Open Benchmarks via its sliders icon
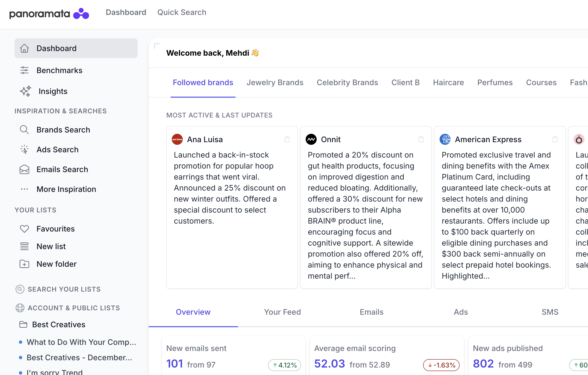This screenshot has height=375, width=588. tap(24, 70)
